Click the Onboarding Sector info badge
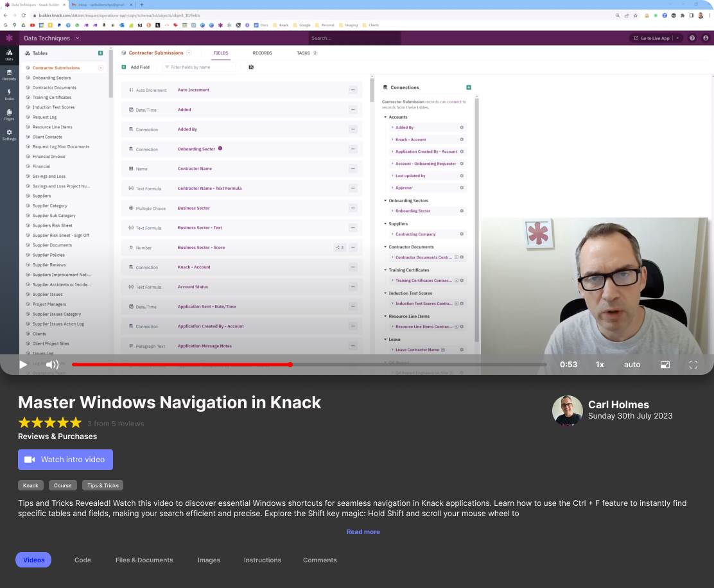This screenshot has width=714, height=588. point(220,148)
